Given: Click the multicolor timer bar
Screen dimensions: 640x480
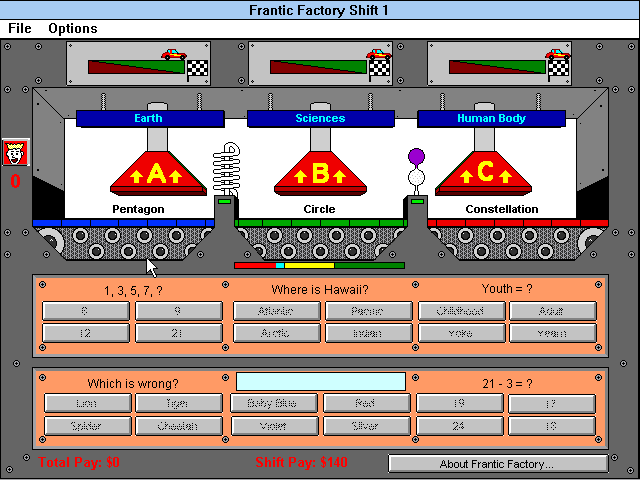Looking at the screenshot, I should pos(320,265).
